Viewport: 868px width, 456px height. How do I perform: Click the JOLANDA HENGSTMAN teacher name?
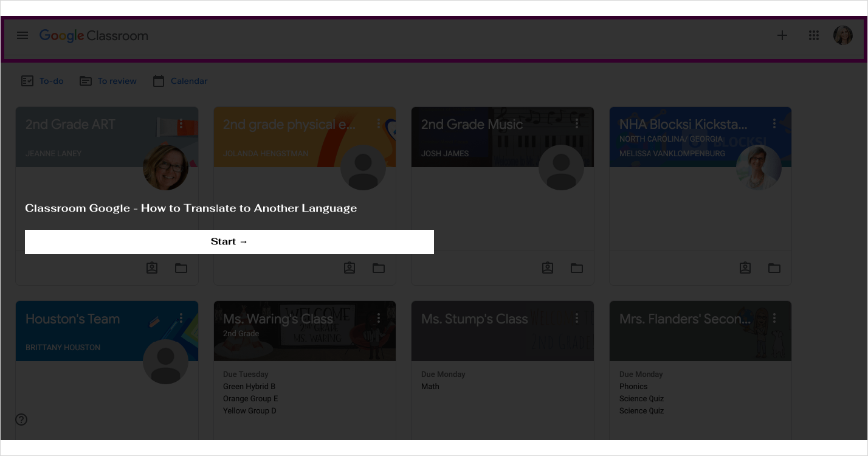pyautogui.click(x=266, y=153)
